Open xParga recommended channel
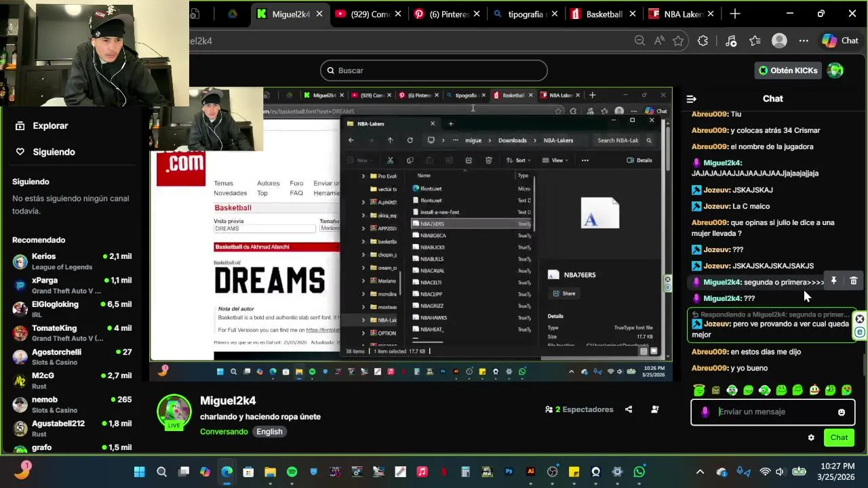 (x=72, y=285)
